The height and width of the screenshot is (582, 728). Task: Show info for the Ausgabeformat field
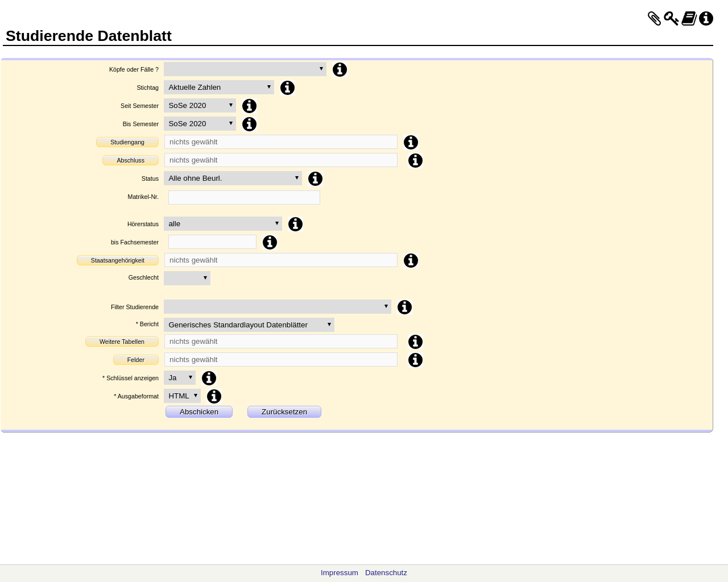[x=214, y=396]
